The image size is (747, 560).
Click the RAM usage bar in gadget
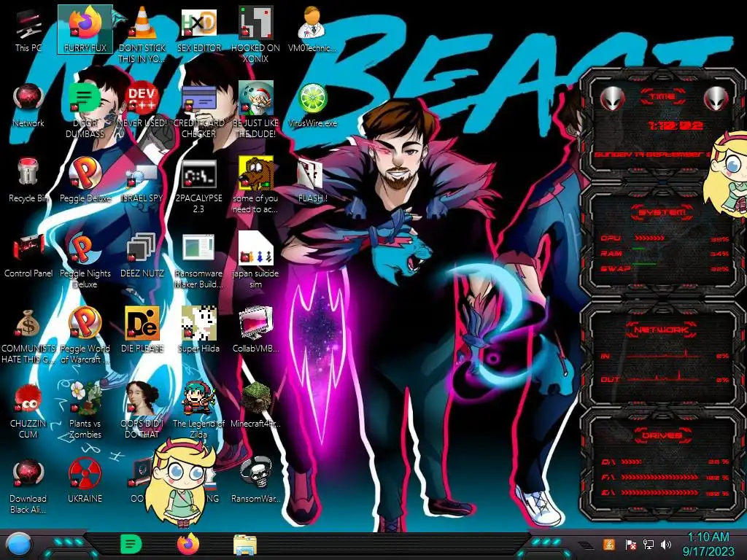[639, 249]
